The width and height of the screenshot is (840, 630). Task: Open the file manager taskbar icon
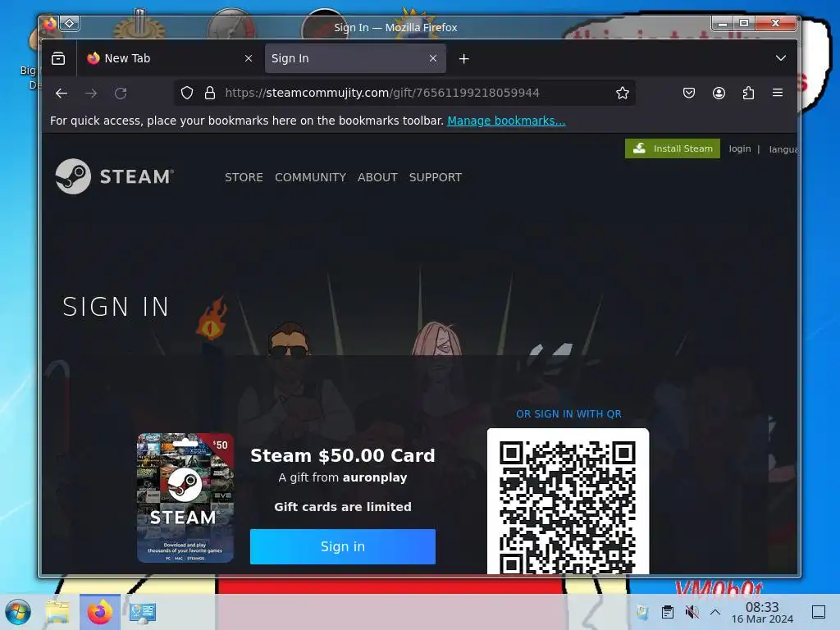(58, 612)
